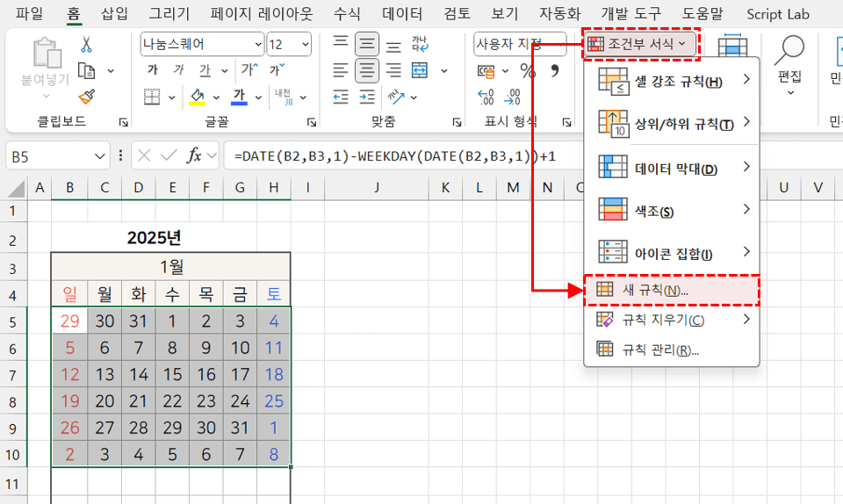843x504 pixels.
Task: Click the fill color paint bucket
Action: pos(197,97)
